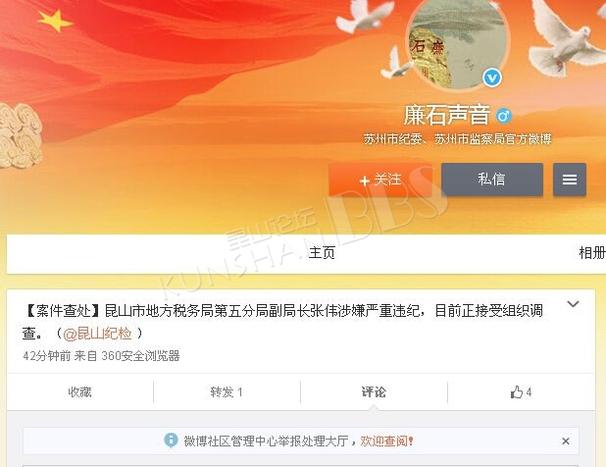606x467 pixels.
Task: Follow the account with +关注 button
Action: 380,180
